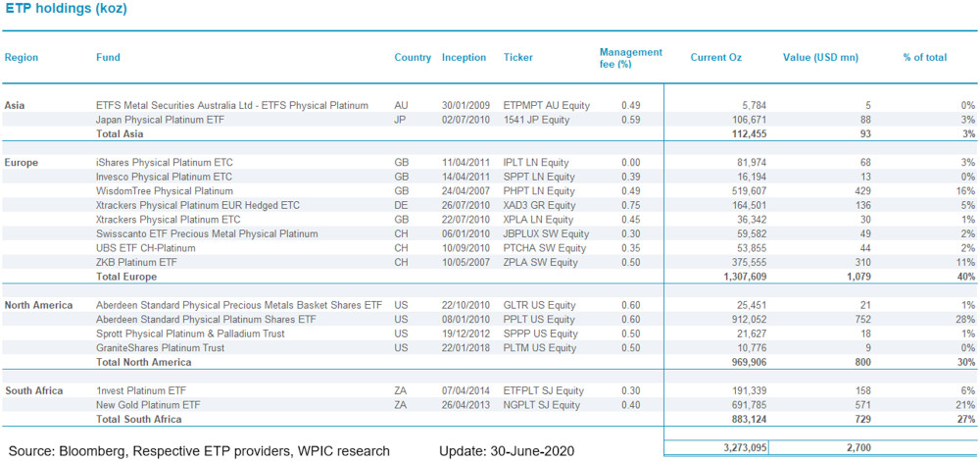The width and height of the screenshot is (980, 461).
Task: Select ticker PHPT LN Equity
Action: (x=539, y=191)
